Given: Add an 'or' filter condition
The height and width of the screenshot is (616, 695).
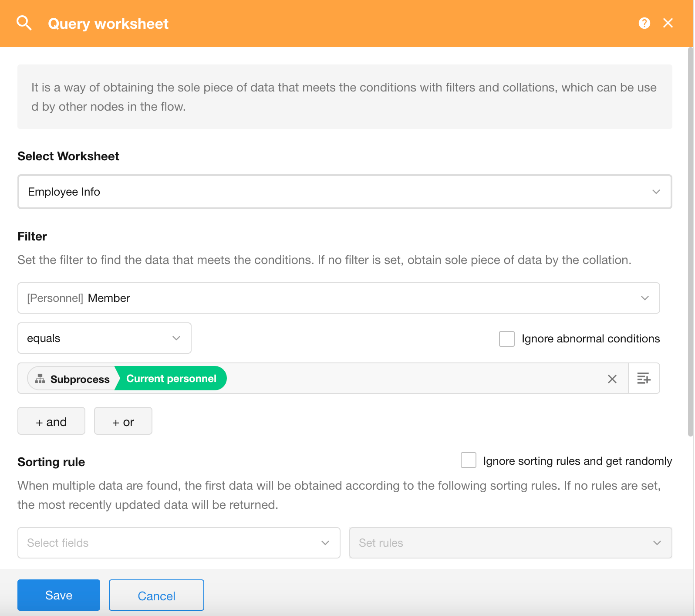Looking at the screenshot, I should pos(123,421).
